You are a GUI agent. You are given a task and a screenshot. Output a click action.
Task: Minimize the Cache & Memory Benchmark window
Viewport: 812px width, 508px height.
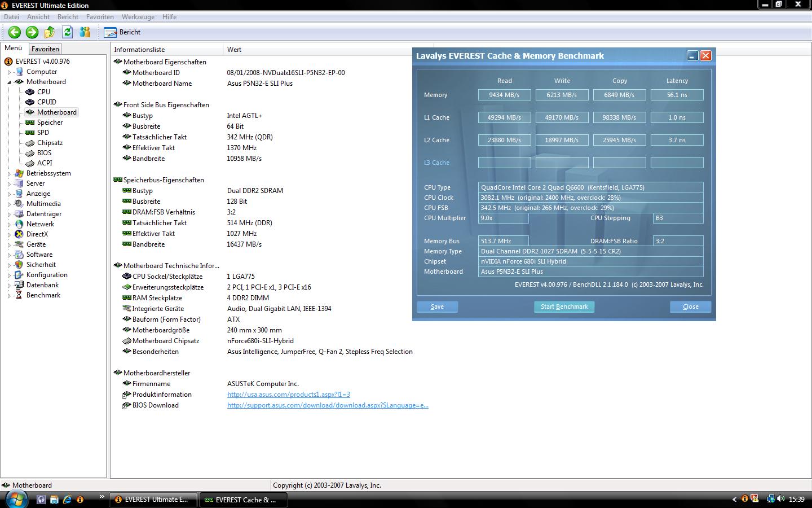[x=692, y=55]
